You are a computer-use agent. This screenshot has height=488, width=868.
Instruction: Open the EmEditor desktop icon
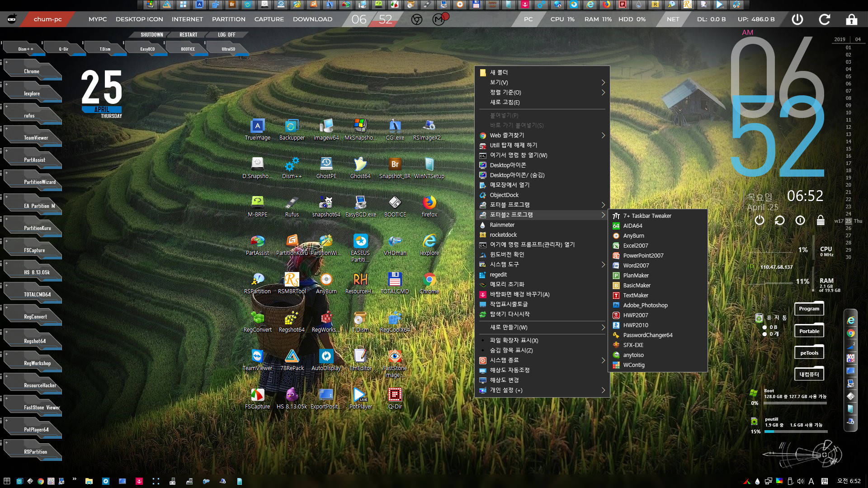[x=360, y=360]
